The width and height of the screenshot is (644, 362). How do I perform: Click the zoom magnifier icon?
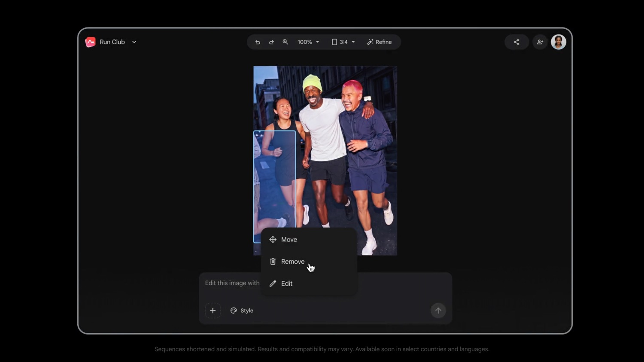point(285,42)
